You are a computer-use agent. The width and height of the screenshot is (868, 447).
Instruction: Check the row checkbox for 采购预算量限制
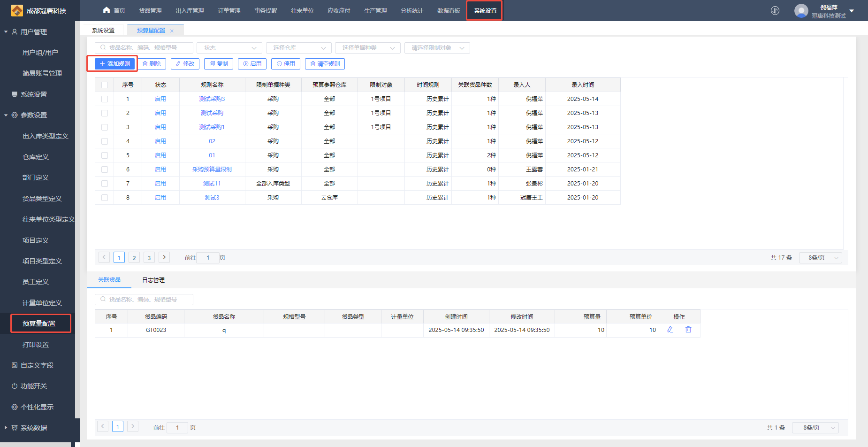click(x=105, y=170)
